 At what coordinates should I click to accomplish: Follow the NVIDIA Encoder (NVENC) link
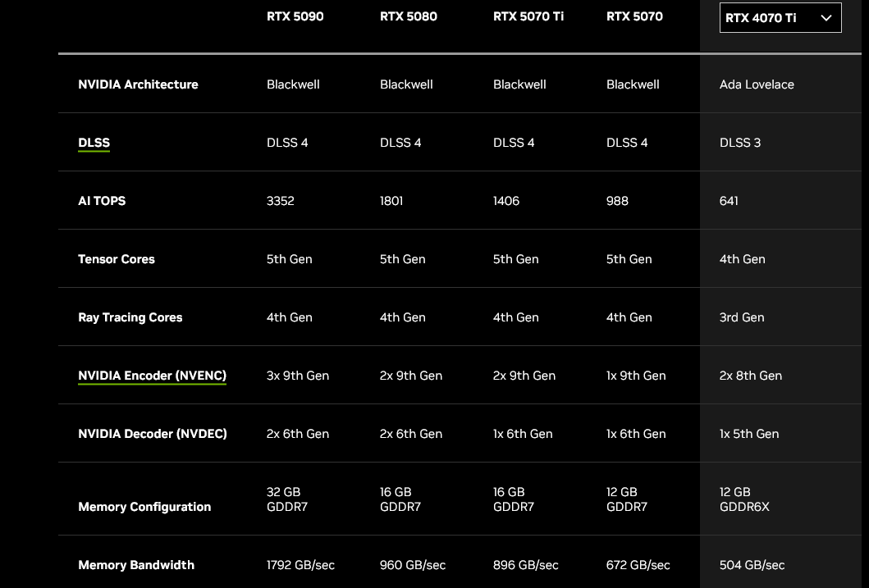tap(152, 376)
